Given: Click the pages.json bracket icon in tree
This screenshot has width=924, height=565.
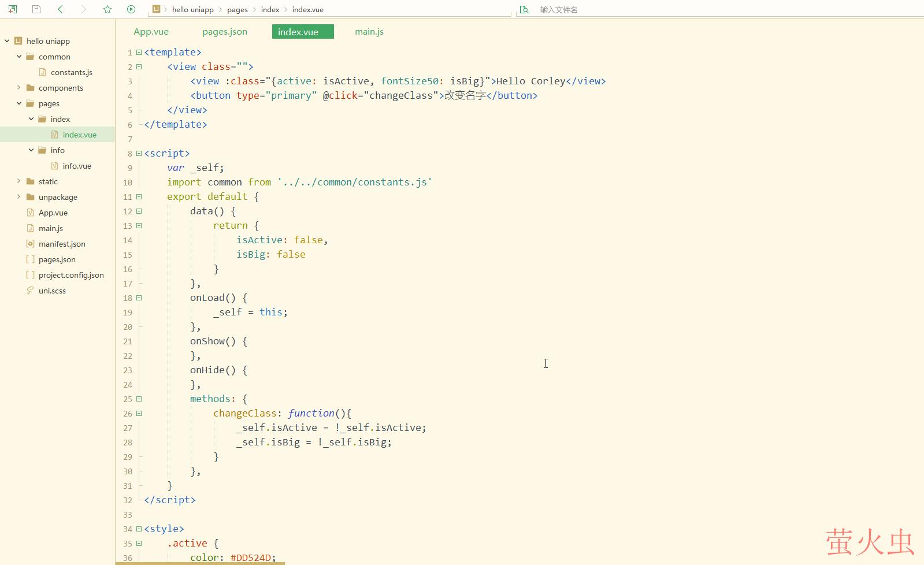Looking at the screenshot, I should coord(30,259).
